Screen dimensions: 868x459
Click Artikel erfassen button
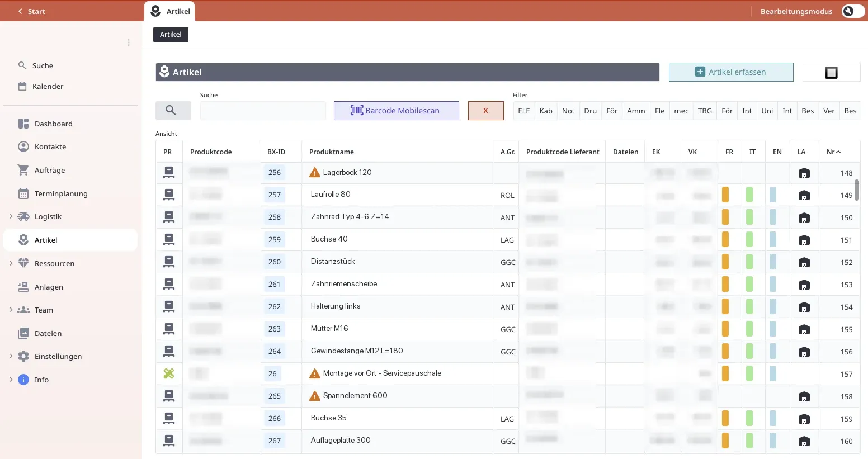(731, 72)
